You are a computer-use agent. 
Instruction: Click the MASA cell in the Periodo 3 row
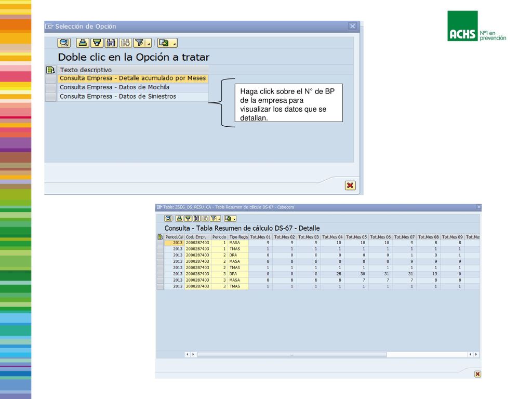238,280
